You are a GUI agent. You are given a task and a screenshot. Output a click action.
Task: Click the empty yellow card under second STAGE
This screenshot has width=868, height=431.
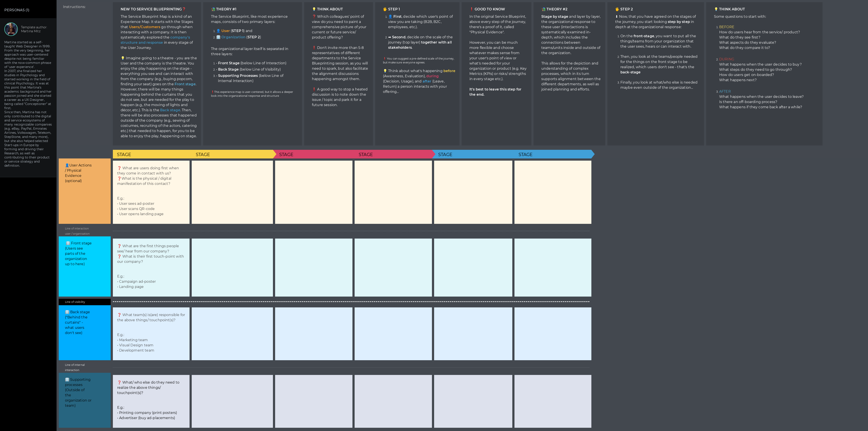coord(232,192)
